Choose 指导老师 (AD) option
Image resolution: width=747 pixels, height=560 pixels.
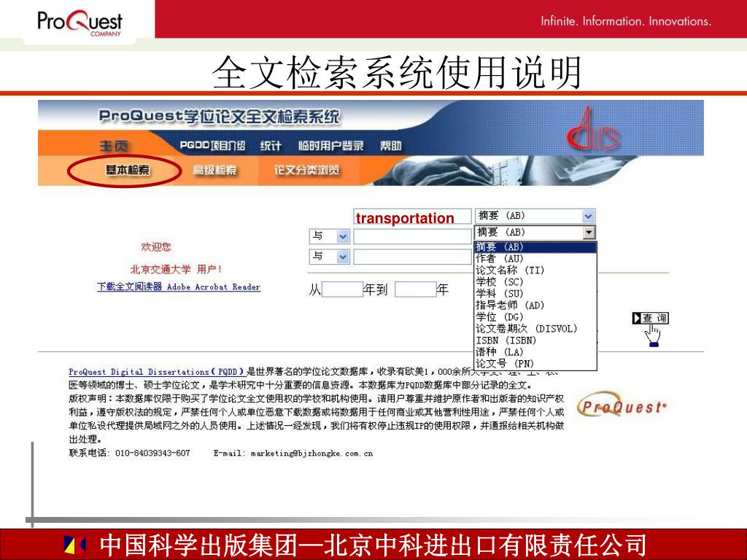pyautogui.click(x=535, y=306)
